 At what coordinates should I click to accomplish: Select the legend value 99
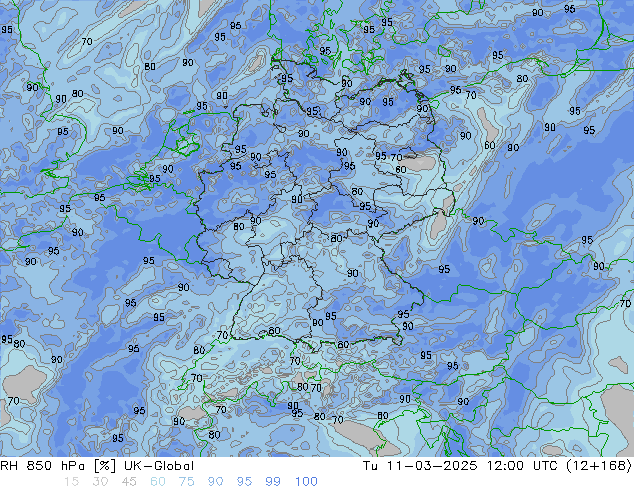coord(273,482)
